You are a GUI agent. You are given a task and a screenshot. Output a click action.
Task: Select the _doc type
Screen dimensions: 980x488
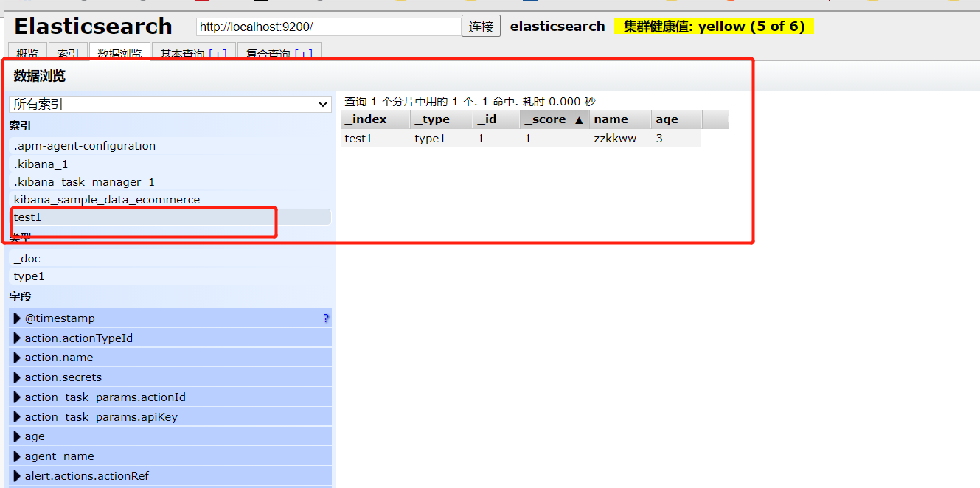pos(170,259)
